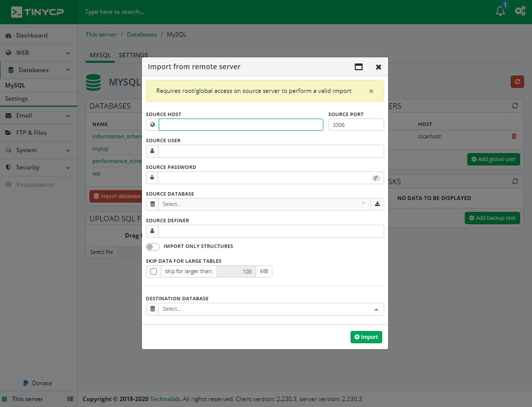The image size is (532, 407).
Task: Click the database icon beside Source Database
Action: coord(152,204)
